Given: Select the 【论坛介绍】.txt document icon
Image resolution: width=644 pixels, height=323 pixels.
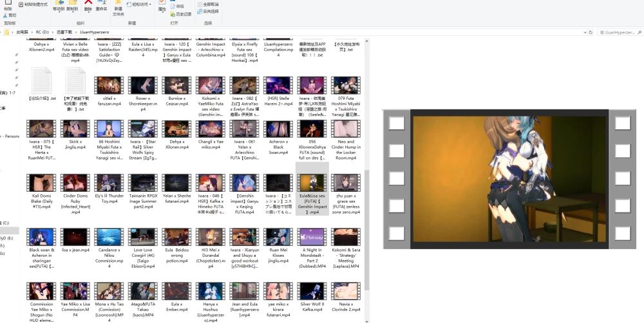Looking at the screenshot, I should [41, 81].
